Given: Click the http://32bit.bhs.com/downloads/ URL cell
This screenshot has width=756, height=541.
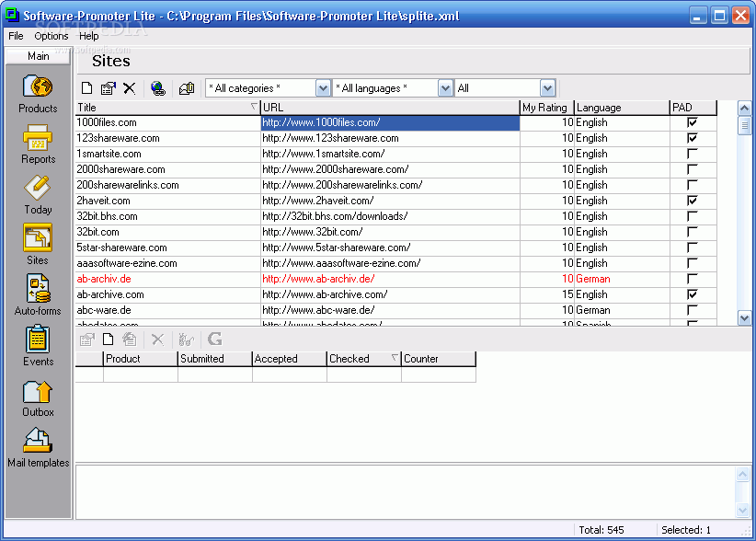Looking at the screenshot, I should tap(390, 216).
